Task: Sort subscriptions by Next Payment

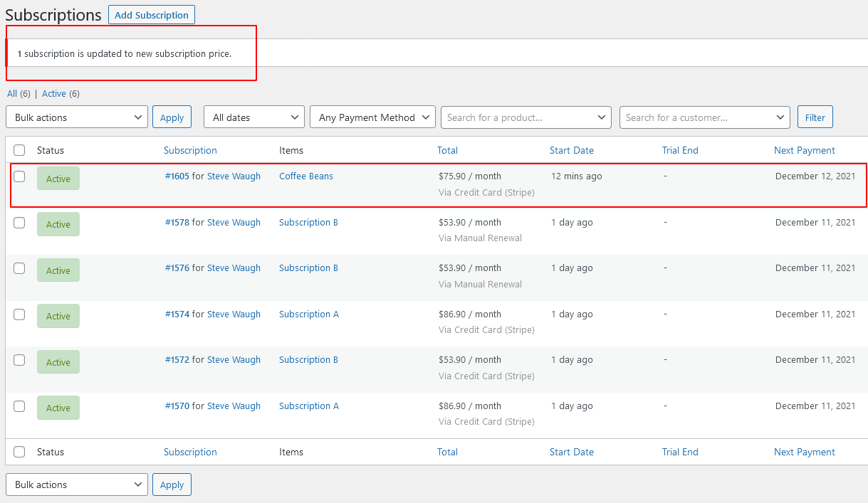Action: [804, 150]
